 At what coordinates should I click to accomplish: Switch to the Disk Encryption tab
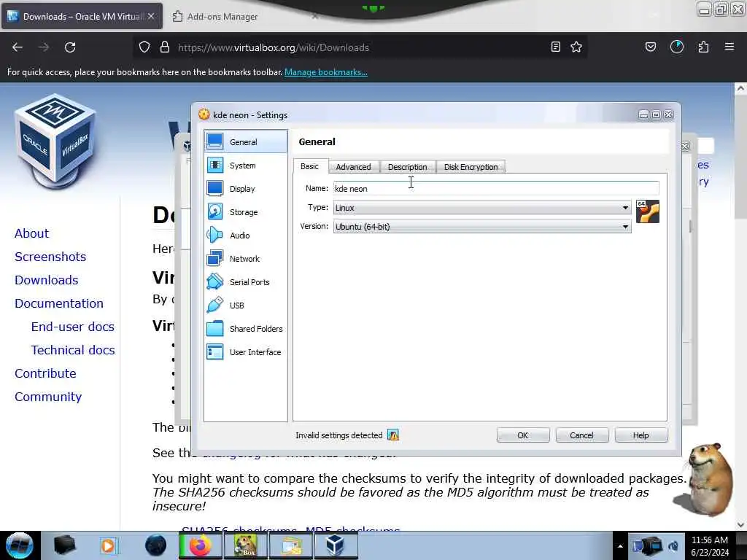[471, 167]
